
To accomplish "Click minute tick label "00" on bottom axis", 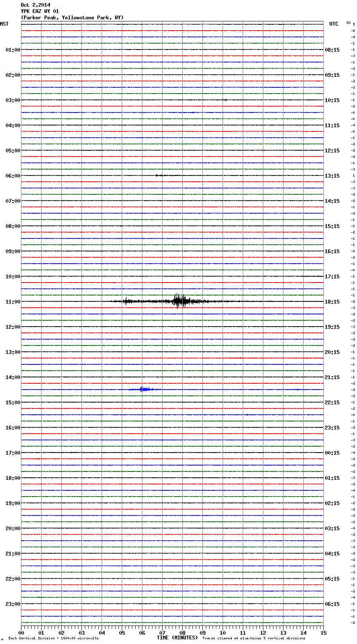I will [x=21, y=633].
